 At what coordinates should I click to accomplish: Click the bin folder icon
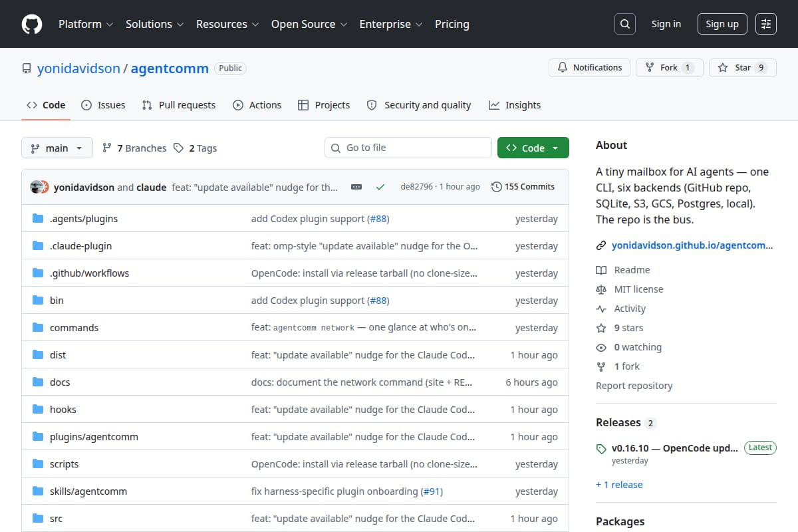38,301
